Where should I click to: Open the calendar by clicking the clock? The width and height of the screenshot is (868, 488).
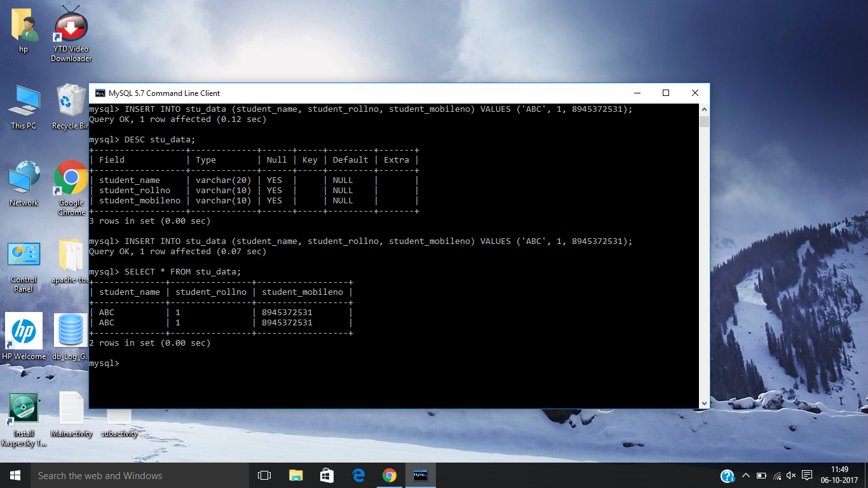[x=840, y=475]
